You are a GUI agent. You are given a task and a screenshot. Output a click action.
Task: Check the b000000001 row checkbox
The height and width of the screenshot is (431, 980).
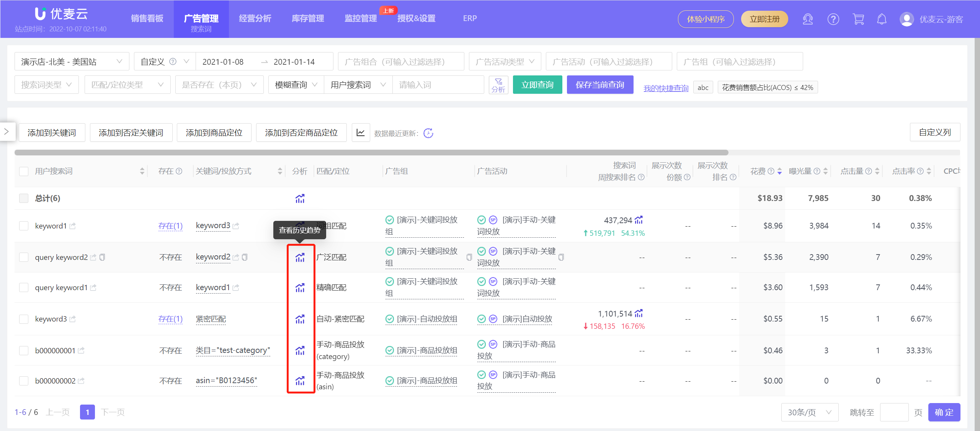24,350
